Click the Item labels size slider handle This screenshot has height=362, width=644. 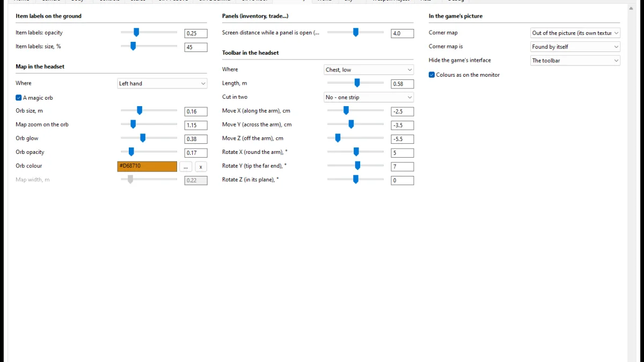click(x=133, y=47)
